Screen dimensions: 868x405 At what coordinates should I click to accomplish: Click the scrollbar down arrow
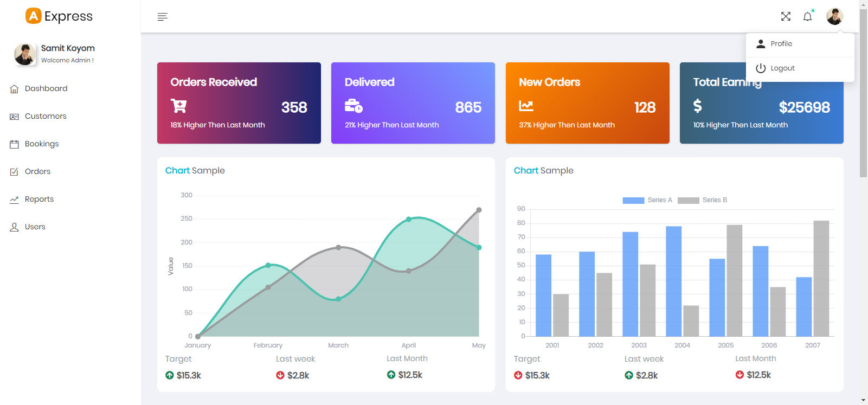(x=864, y=401)
